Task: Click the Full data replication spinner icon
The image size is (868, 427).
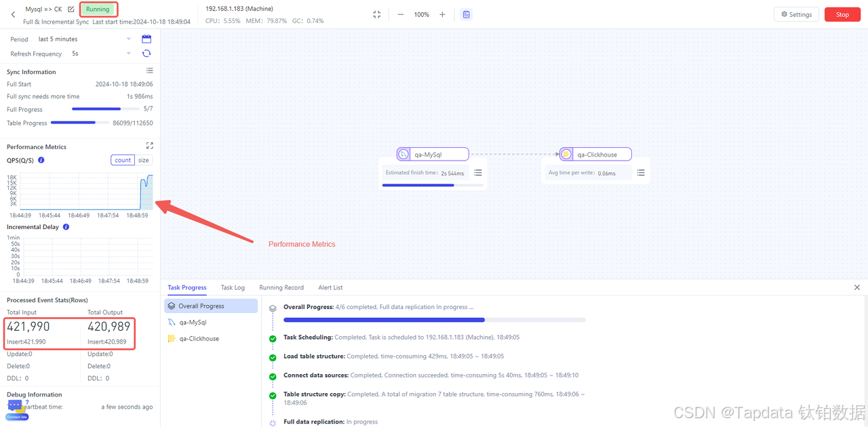Action: 273,422
